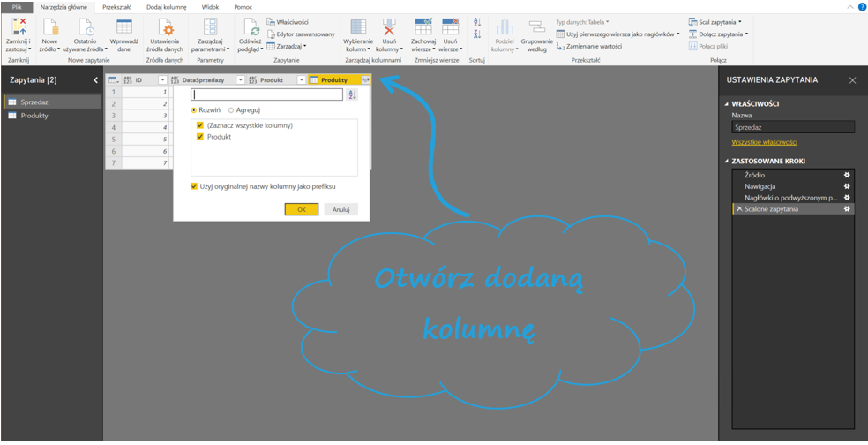Open the Wszystkie właściwości link
This screenshot has width=868, height=445.
(x=764, y=141)
